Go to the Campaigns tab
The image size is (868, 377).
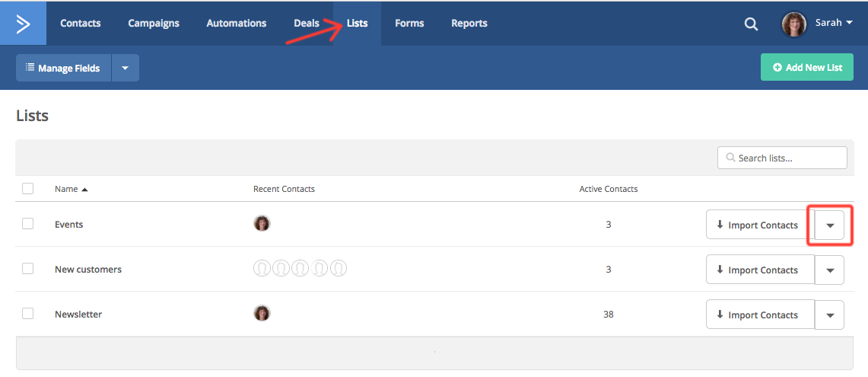point(154,23)
